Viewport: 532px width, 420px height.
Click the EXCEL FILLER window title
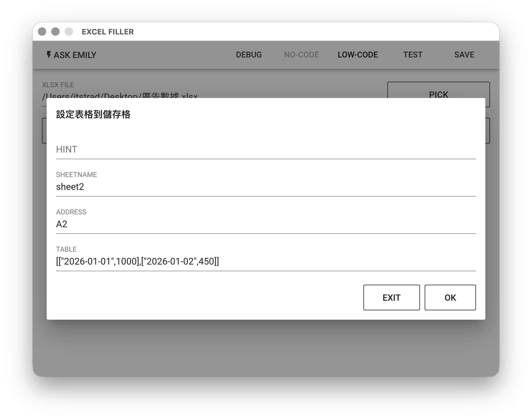coord(108,32)
